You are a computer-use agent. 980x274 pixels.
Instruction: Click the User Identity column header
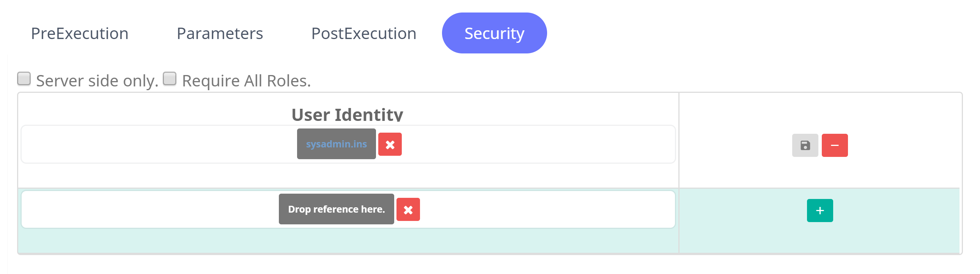[347, 114]
